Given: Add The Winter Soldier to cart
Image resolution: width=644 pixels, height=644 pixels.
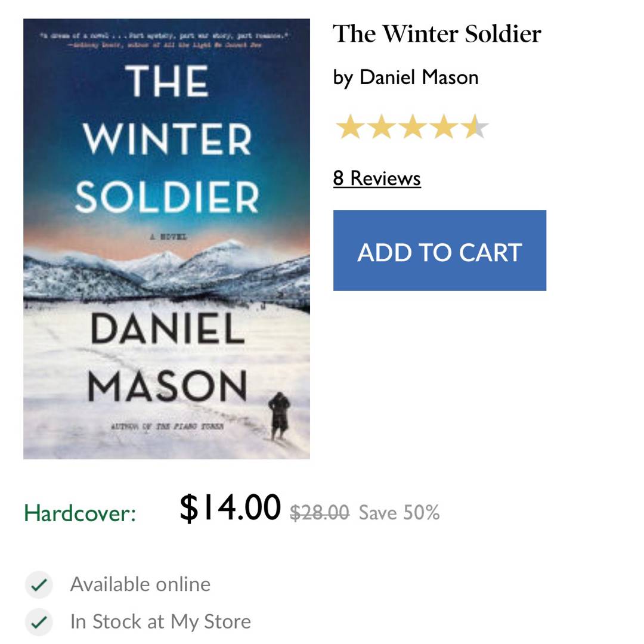Looking at the screenshot, I should 439,250.
